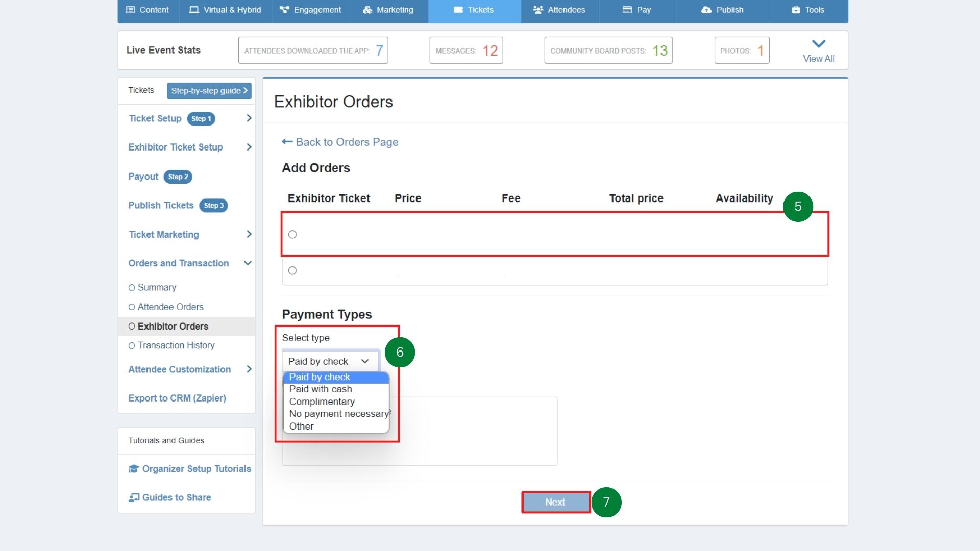The image size is (980, 551).
Task: Select the Summary circle marker in sidebar
Action: [x=132, y=288]
